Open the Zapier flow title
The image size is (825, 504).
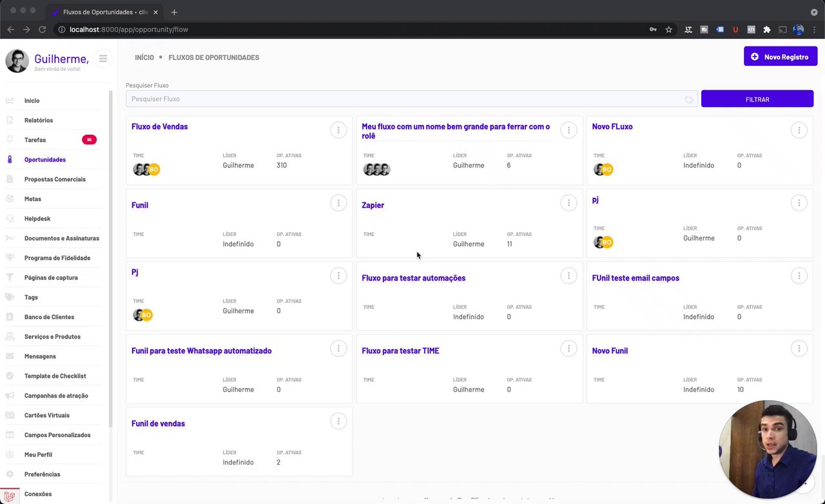(x=373, y=206)
